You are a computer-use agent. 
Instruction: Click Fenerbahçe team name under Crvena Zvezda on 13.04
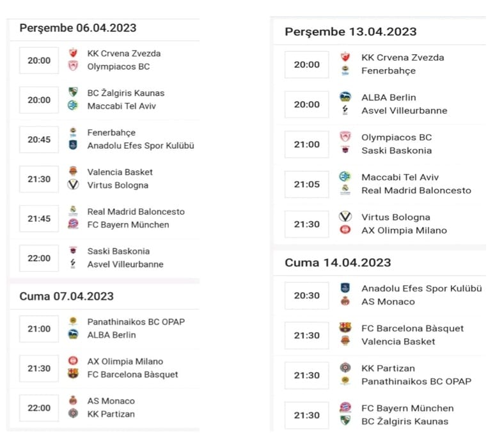click(x=388, y=71)
